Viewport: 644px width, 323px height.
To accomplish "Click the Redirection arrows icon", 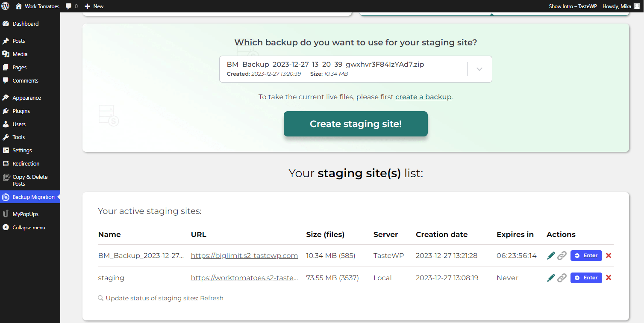I will [6, 164].
